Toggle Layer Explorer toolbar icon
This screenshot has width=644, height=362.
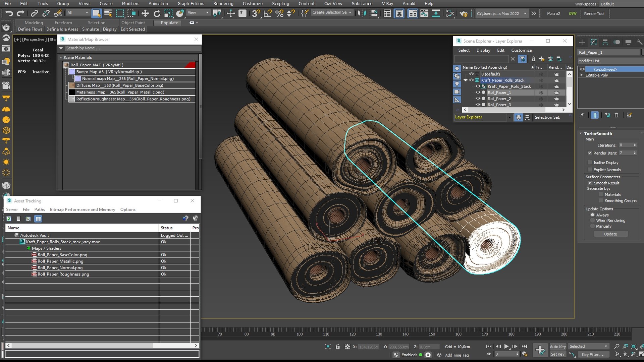(399, 13)
